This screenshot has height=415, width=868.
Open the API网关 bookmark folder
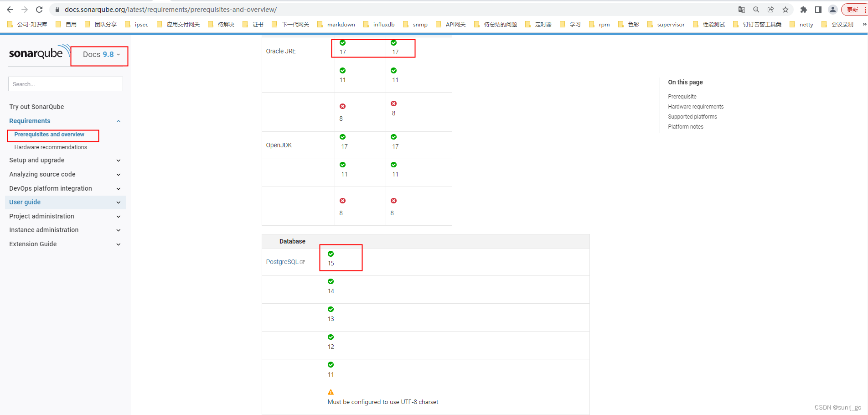click(451, 25)
